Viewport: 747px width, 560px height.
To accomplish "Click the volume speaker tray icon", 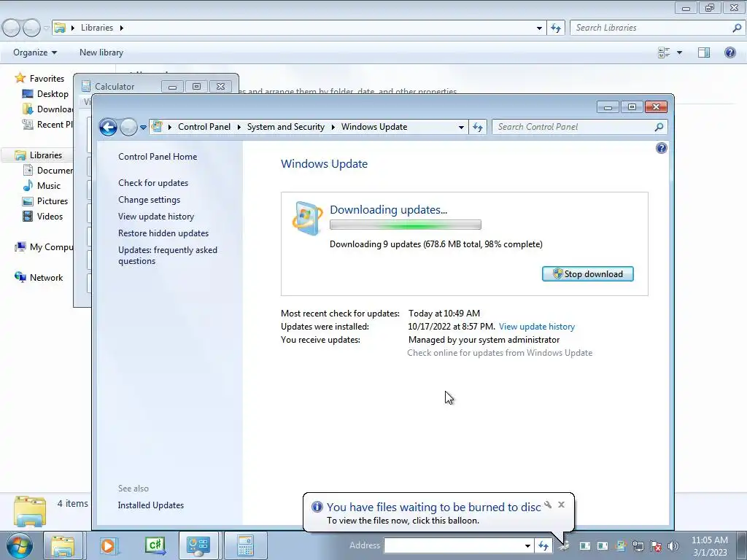I will pos(673,546).
